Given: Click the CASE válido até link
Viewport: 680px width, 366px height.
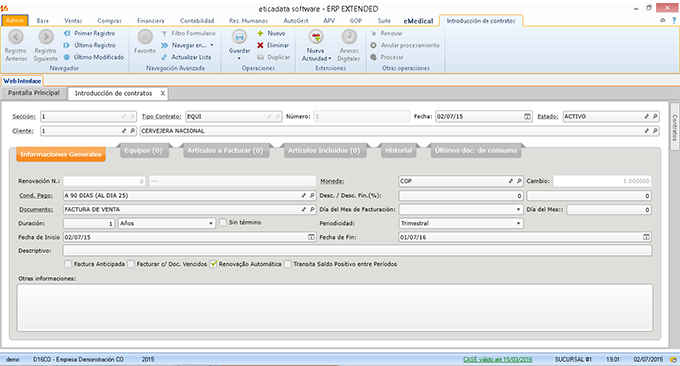Looking at the screenshot, I should pos(497,359).
